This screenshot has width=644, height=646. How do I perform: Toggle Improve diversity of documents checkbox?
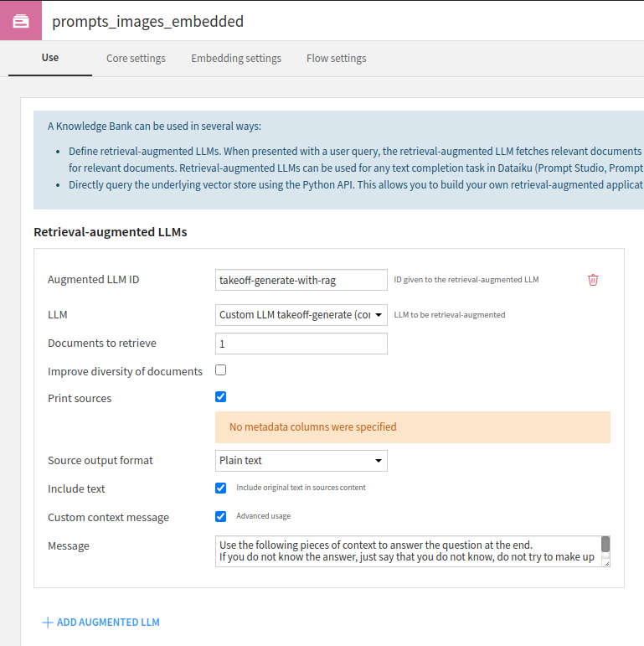[221, 370]
